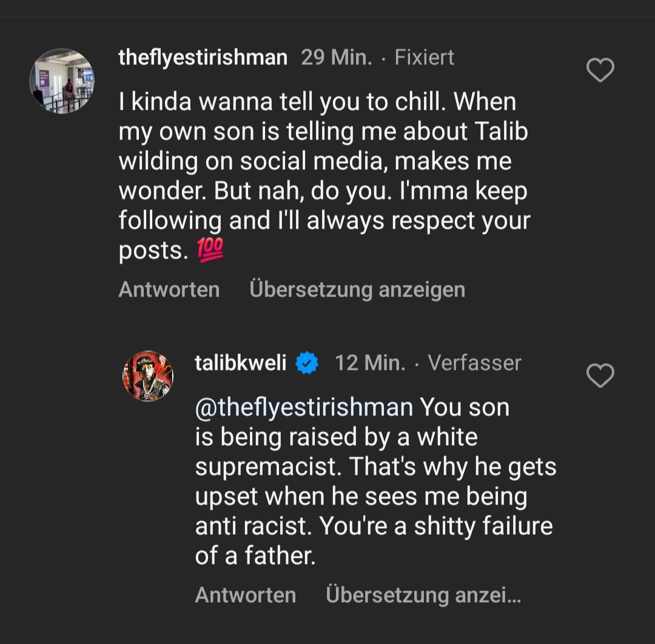
Task: Click the '12 Min.' timestamp
Action: (370, 363)
